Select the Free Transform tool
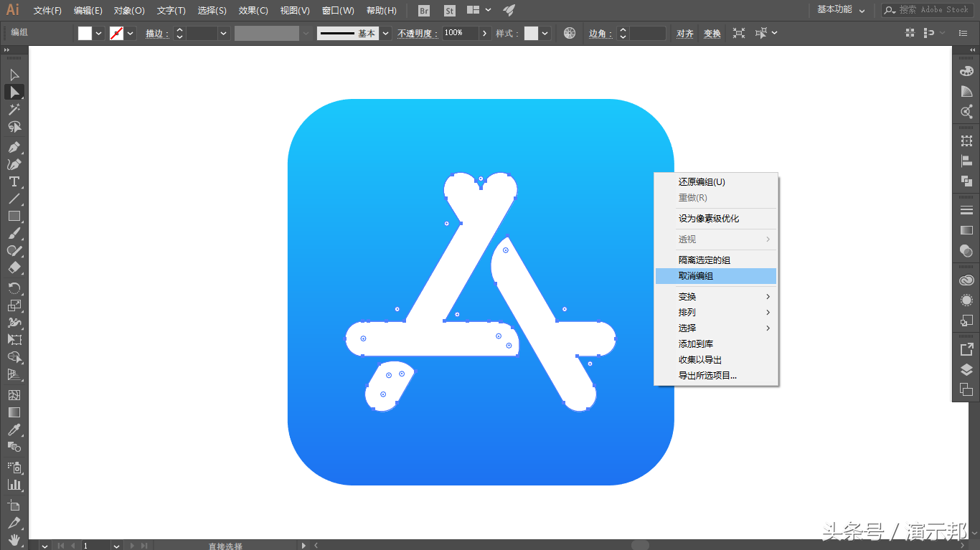This screenshot has height=550, width=980. tap(14, 339)
